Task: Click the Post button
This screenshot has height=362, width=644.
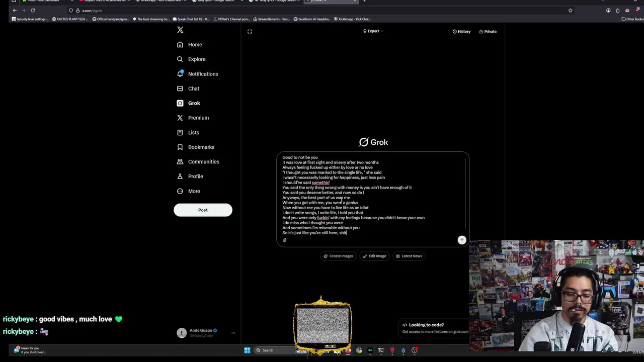Action: (x=203, y=210)
